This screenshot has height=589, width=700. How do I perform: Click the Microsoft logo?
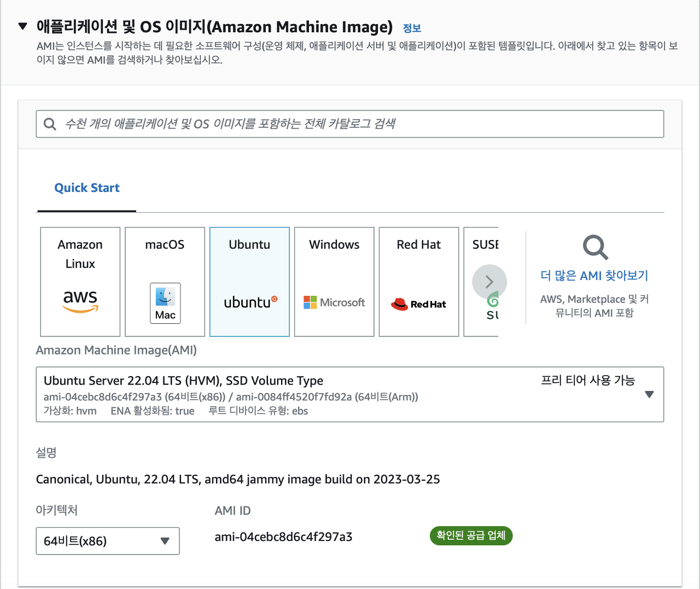(334, 302)
